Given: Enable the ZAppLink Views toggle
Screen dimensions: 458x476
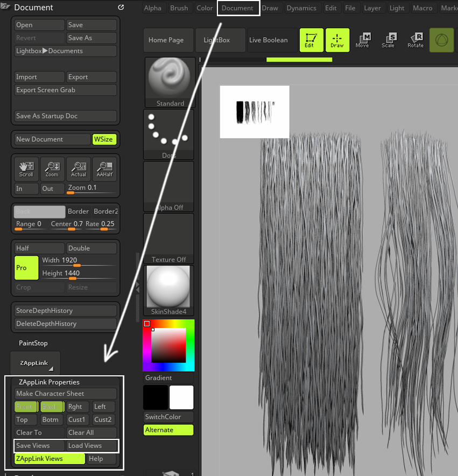Looking at the screenshot, I should pos(50,459).
